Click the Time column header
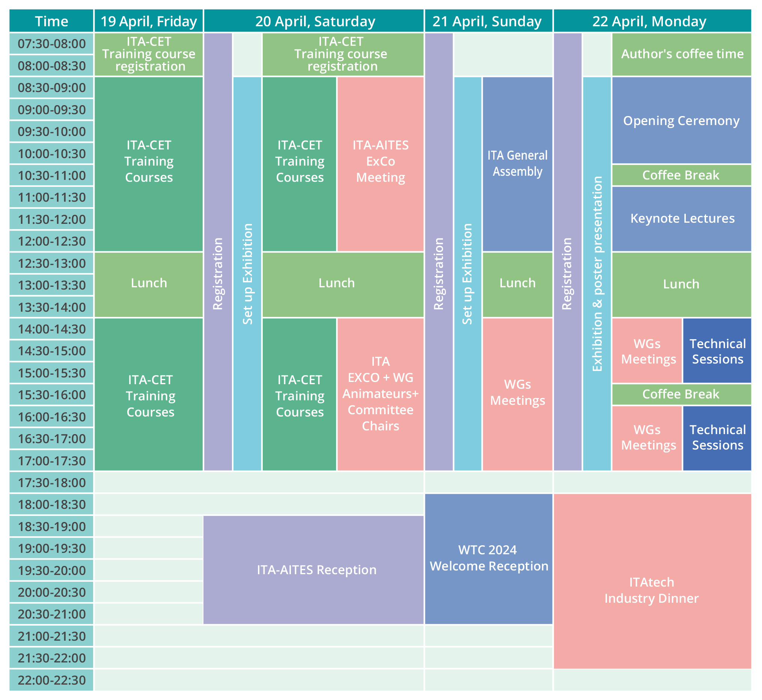Viewport: 762px width, 700px height. (x=51, y=21)
